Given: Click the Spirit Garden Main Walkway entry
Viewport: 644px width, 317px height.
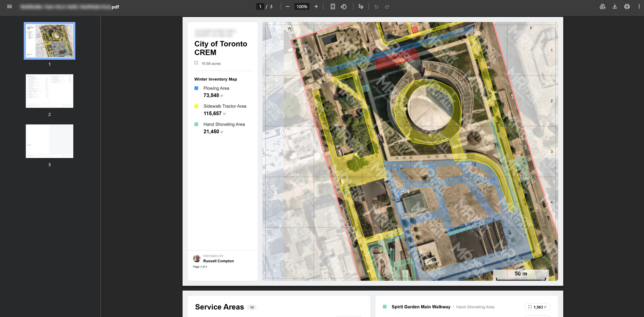Looking at the screenshot, I should (421, 307).
